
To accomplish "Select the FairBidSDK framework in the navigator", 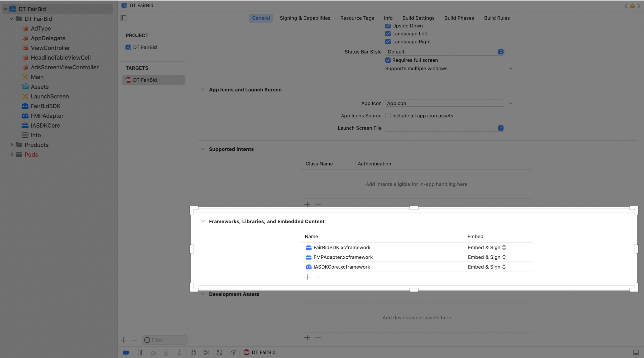I will [x=45, y=106].
